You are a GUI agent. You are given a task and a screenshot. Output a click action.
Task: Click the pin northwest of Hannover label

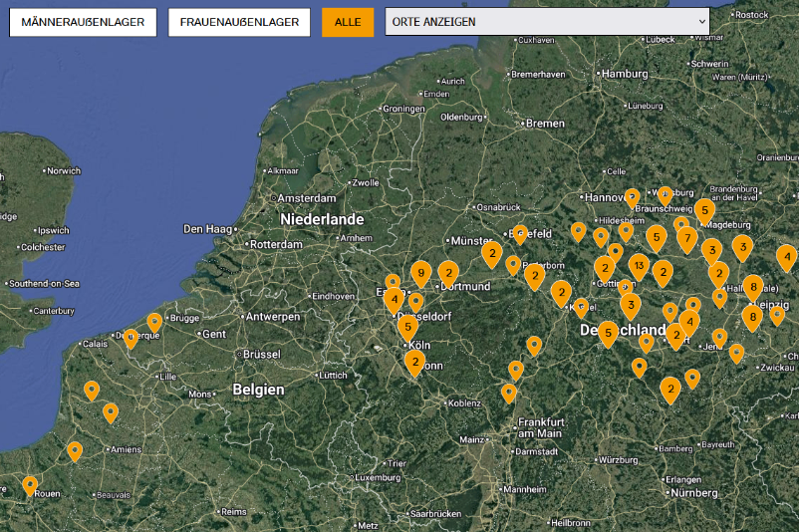[x=632, y=197]
